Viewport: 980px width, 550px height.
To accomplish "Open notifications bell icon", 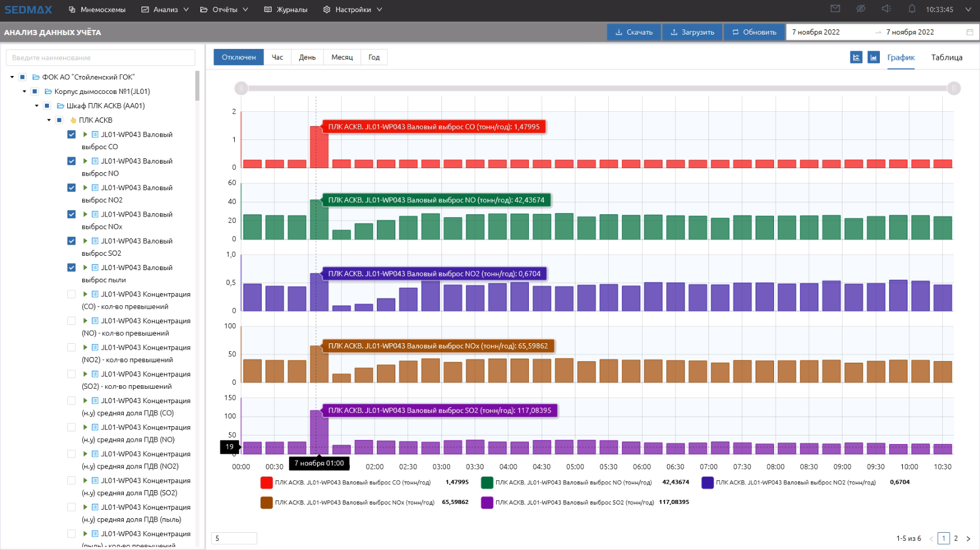I will coord(912,9).
